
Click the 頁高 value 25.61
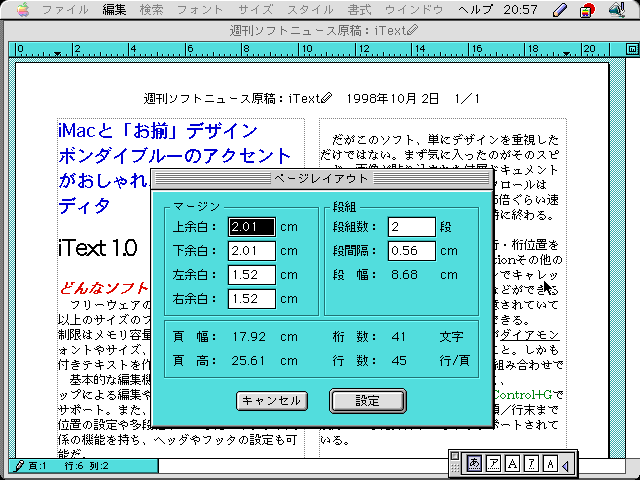248,361
